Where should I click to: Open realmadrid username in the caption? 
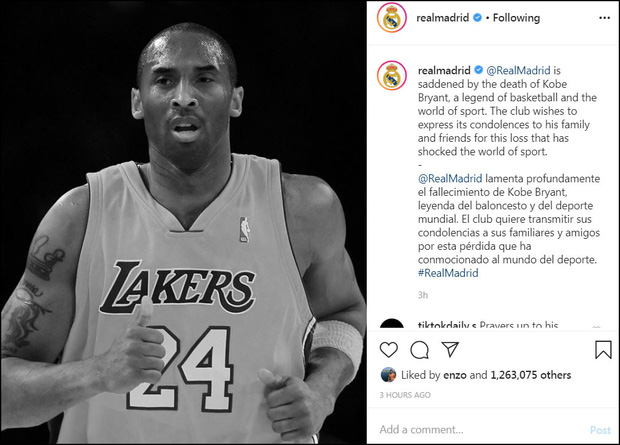443,70
